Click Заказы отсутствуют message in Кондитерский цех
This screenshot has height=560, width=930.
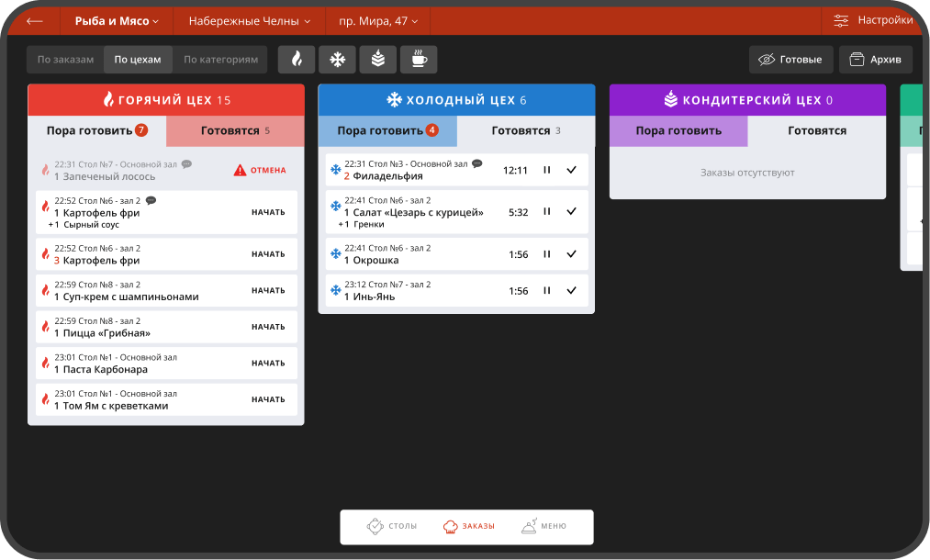click(747, 173)
